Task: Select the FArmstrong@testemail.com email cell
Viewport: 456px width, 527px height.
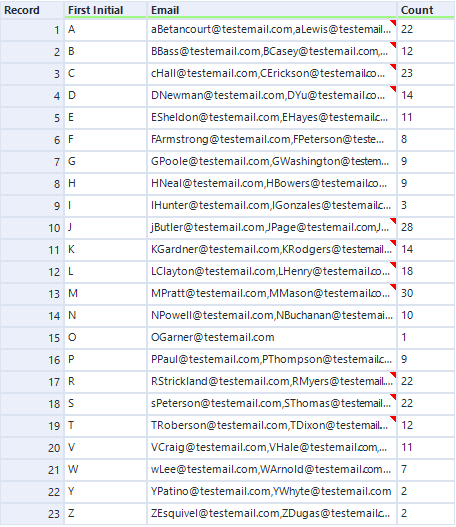Action: coord(272,140)
